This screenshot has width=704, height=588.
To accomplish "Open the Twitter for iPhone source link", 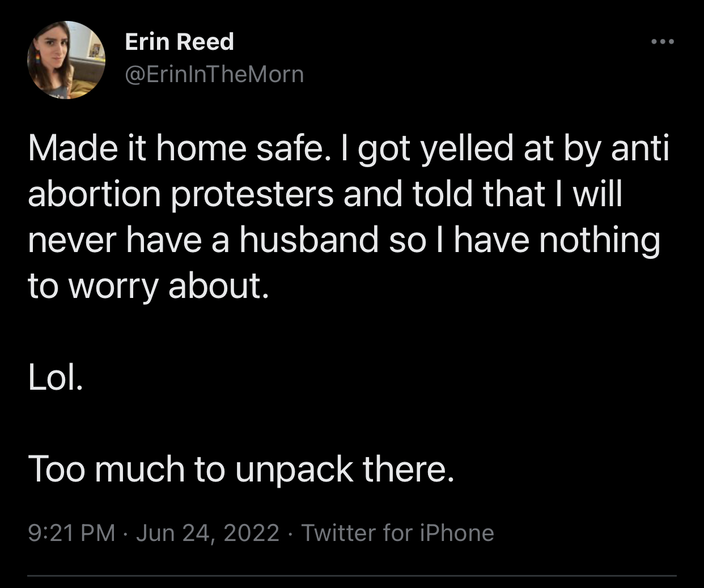I will tap(397, 533).
